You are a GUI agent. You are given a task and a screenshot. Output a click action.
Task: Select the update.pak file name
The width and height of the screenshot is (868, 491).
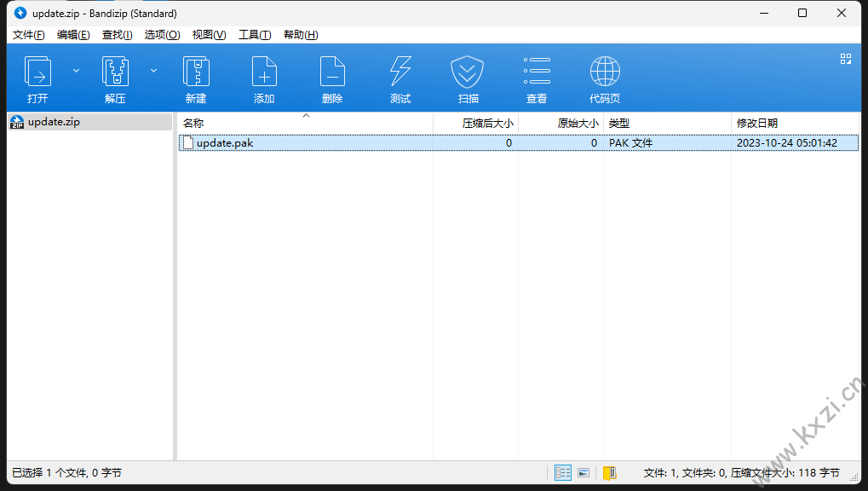click(225, 143)
